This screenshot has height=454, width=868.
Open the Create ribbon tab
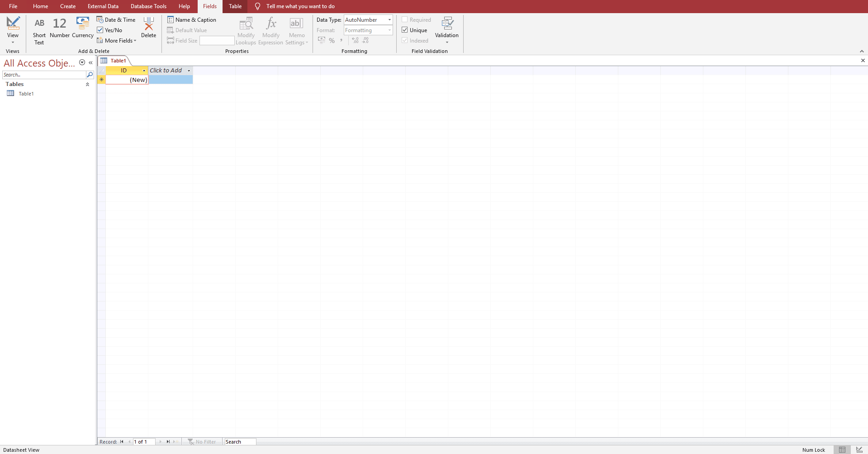click(68, 6)
